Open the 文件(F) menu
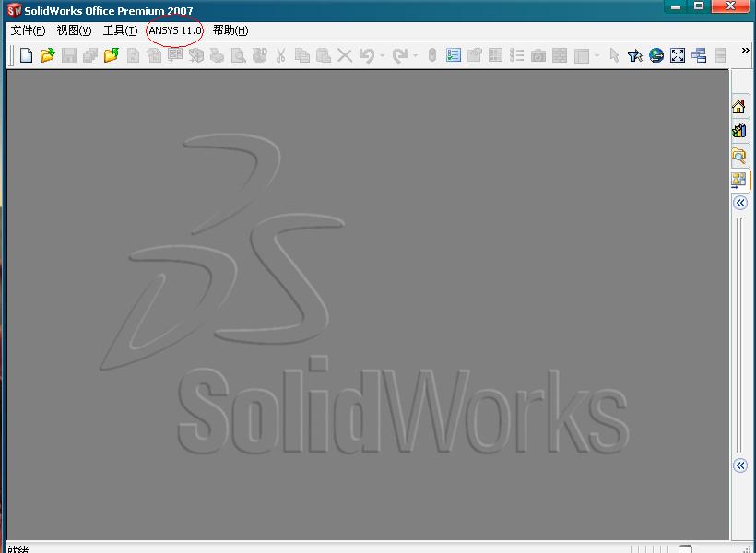This screenshot has height=553, width=756. (x=28, y=30)
